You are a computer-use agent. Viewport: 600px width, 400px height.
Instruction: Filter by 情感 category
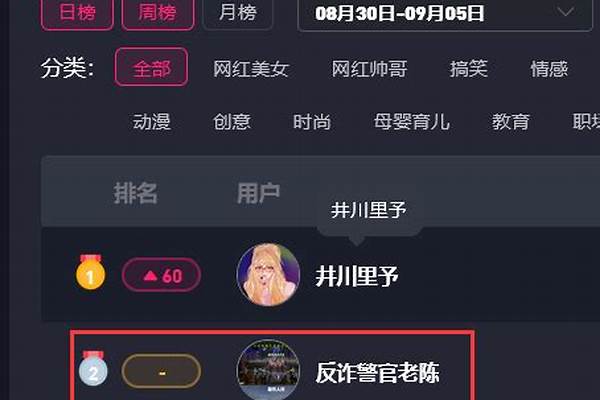[549, 69]
